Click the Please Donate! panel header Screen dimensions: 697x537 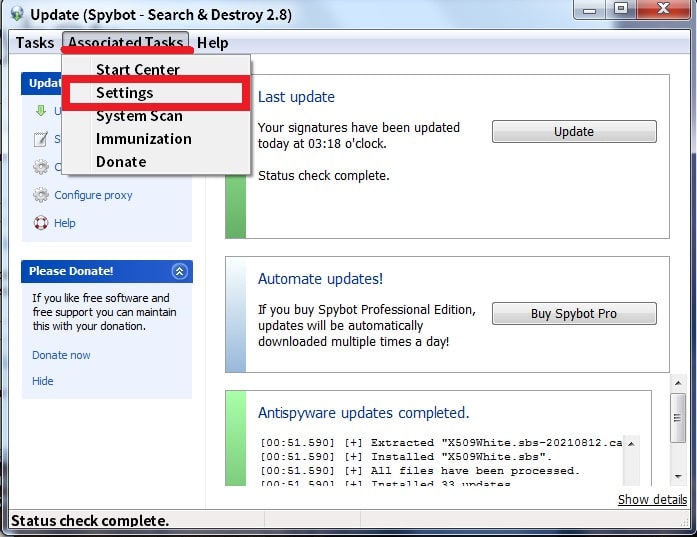pyautogui.click(x=107, y=271)
